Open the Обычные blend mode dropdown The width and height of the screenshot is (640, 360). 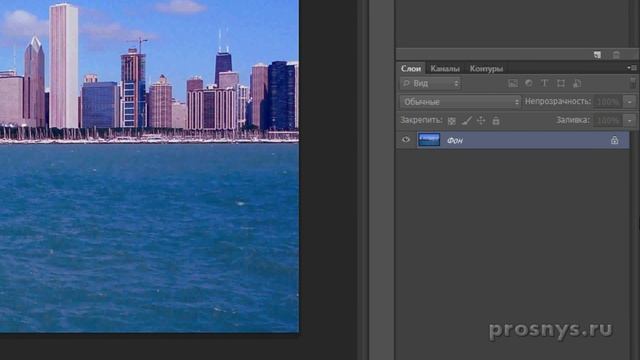460,102
